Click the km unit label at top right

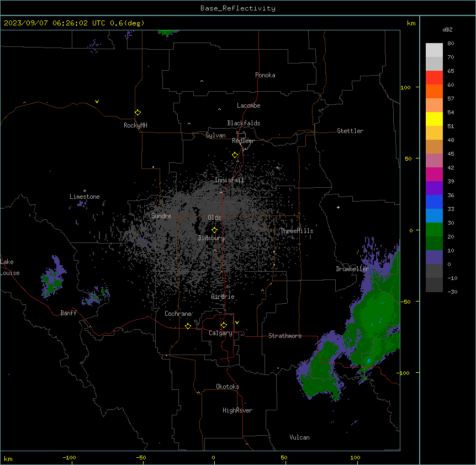tap(411, 23)
